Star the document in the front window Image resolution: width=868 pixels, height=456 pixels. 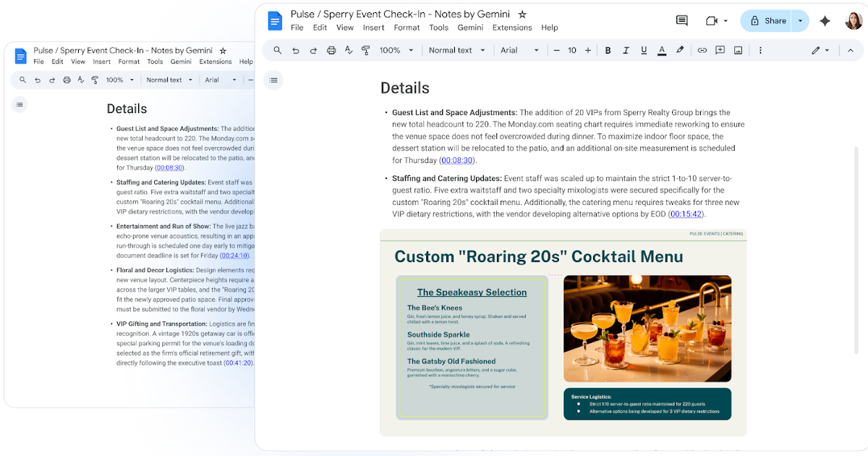click(522, 14)
